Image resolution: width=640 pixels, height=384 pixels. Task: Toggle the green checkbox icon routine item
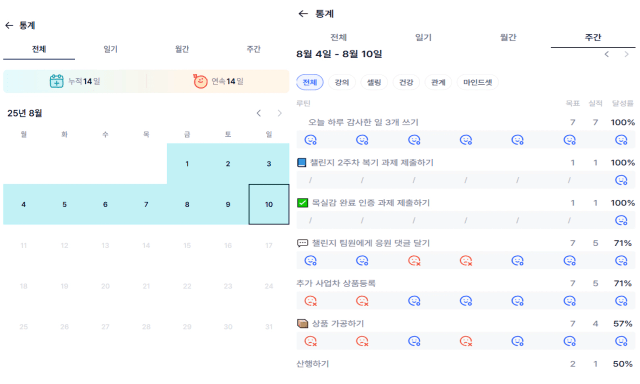(x=302, y=203)
